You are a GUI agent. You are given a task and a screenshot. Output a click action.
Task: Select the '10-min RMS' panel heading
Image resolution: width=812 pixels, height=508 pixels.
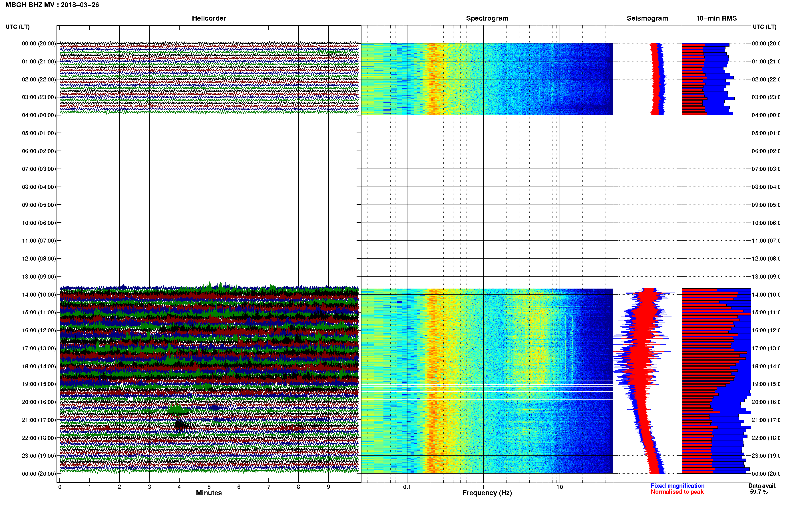(716, 18)
